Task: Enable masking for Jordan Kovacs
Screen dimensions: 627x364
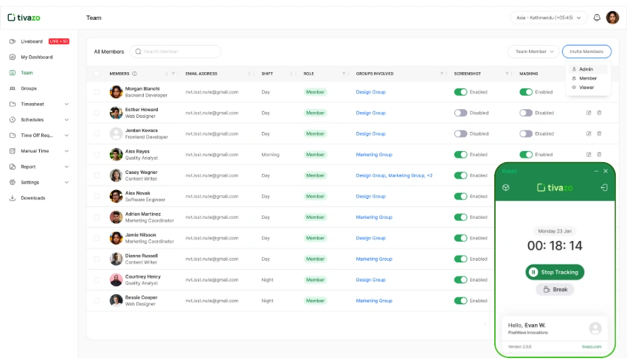Action: coord(526,134)
